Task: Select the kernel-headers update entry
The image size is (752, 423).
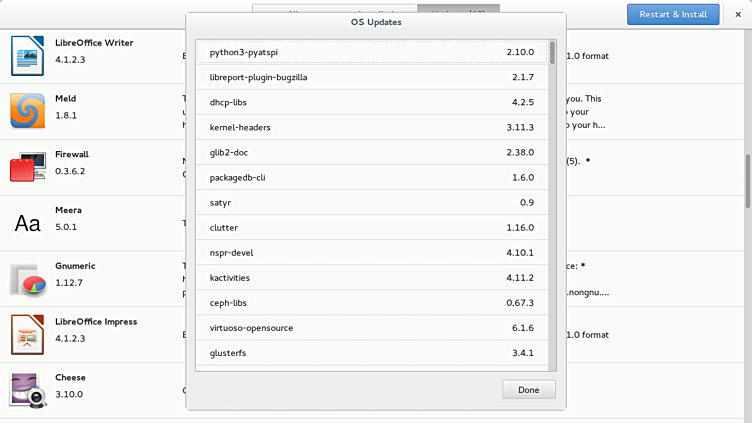Action: coord(371,127)
